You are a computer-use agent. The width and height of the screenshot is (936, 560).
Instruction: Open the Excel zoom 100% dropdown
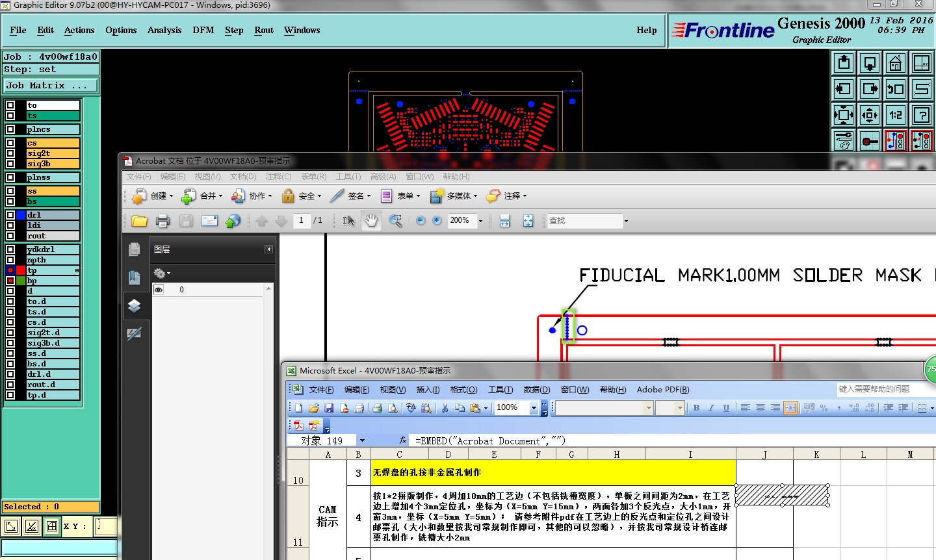(534, 408)
